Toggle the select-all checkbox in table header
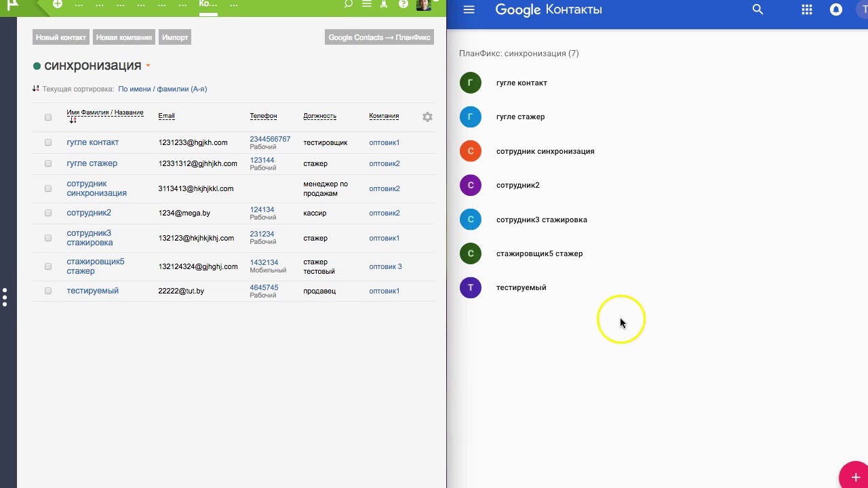 point(48,117)
